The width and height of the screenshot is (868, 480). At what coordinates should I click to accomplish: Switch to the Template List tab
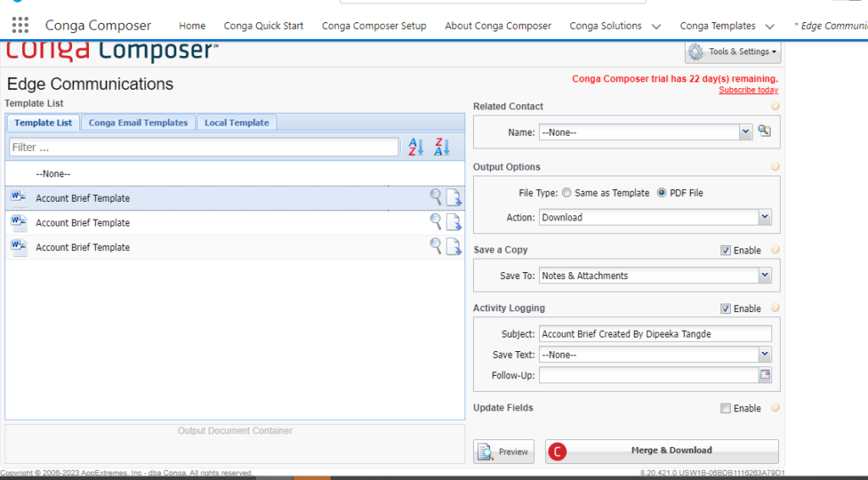(43, 122)
